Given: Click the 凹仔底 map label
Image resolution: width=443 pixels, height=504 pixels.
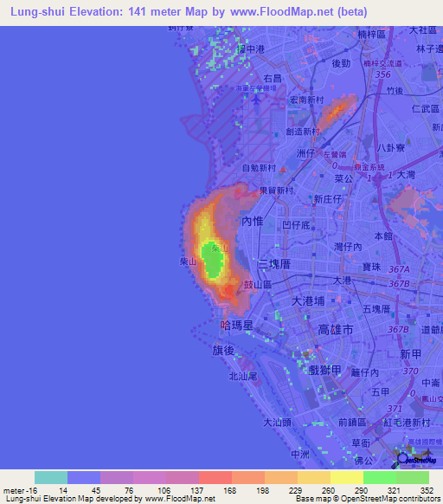Looking at the screenshot, I should 296,225.
